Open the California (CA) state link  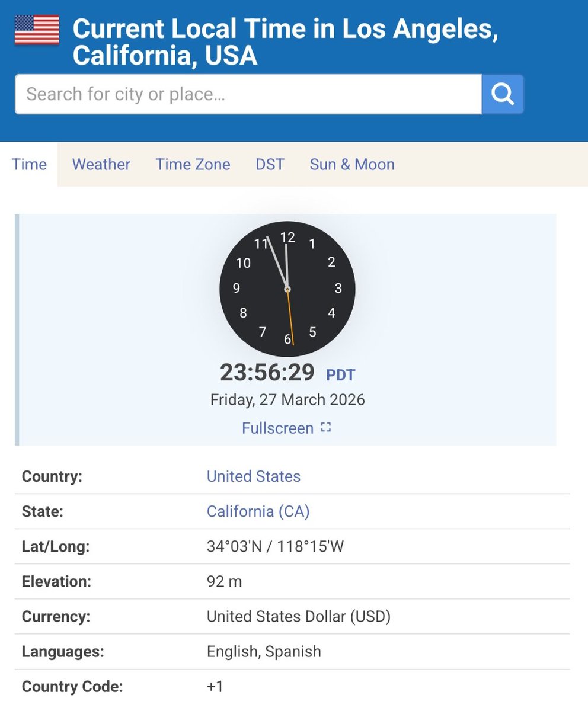[x=258, y=511]
